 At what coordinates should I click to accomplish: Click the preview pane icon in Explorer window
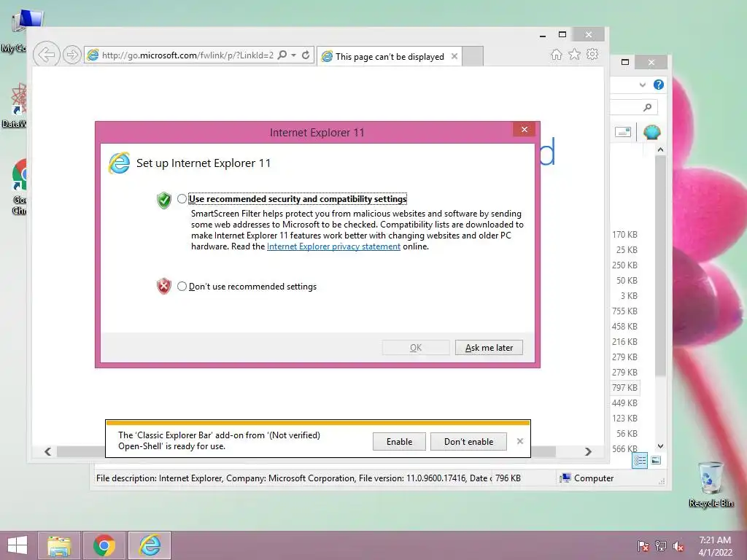pyautogui.click(x=623, y=132)
